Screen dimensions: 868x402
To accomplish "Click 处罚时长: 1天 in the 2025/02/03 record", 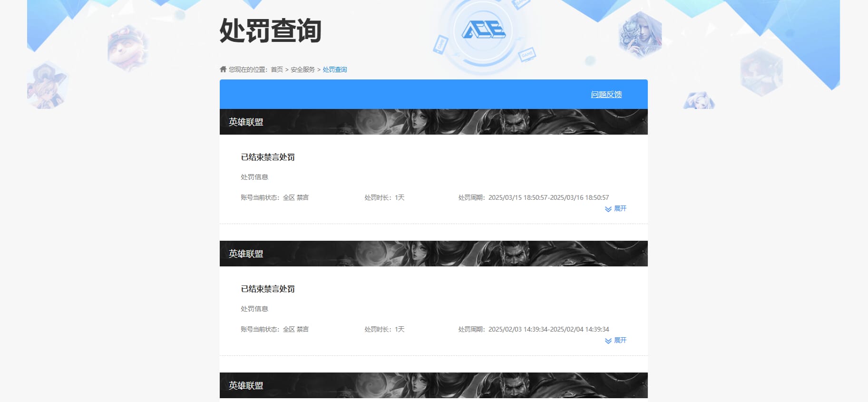I will (384, 329).
